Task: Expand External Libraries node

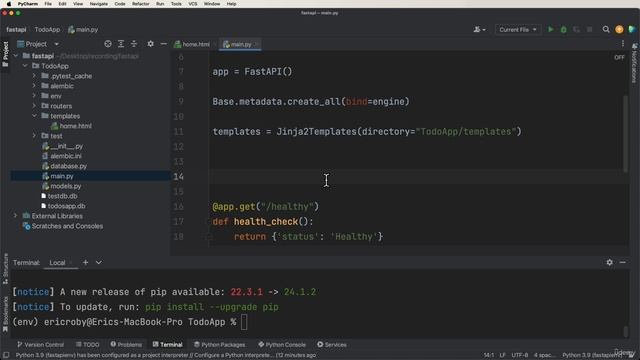Action: (16, 216)
